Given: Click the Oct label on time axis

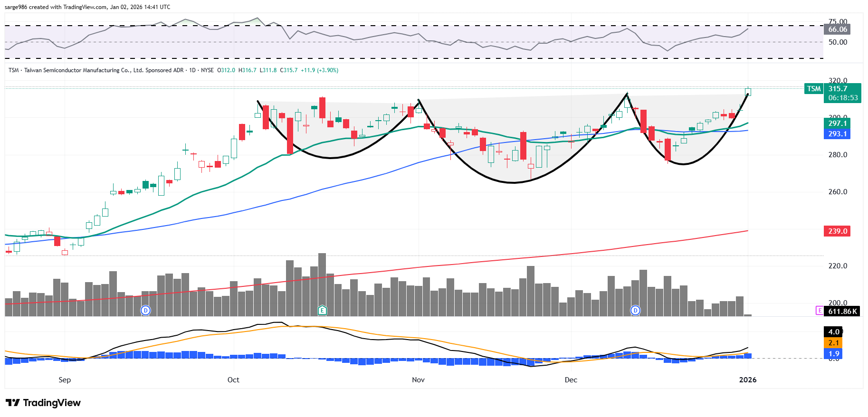Looking at the screenshot, I should tap(233, 380).
